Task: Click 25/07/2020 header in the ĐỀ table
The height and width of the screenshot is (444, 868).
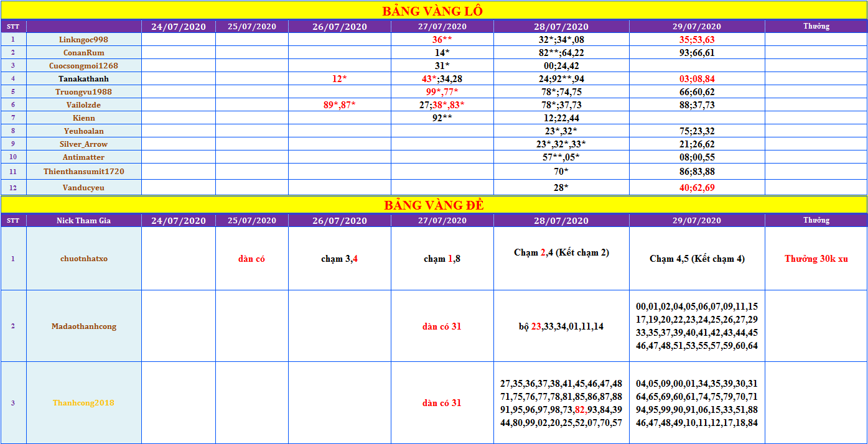Action: click(252, 221)
